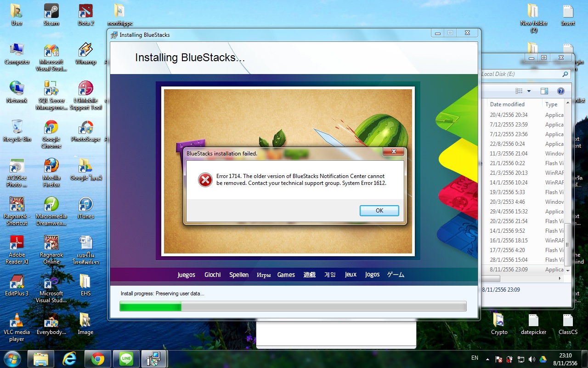Select the Insert file on desktop

pyautogui.click(x=568, y=15)
